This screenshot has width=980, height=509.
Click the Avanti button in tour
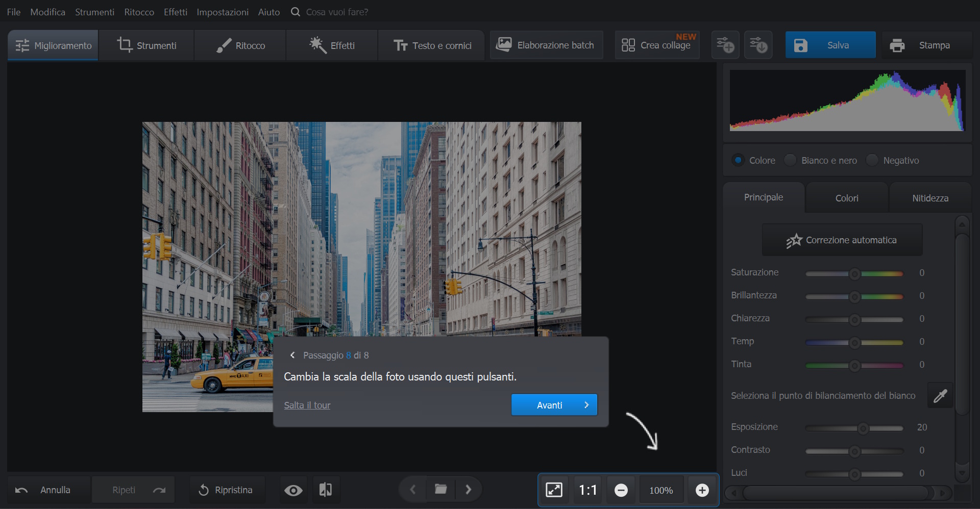tap(554, 405)
